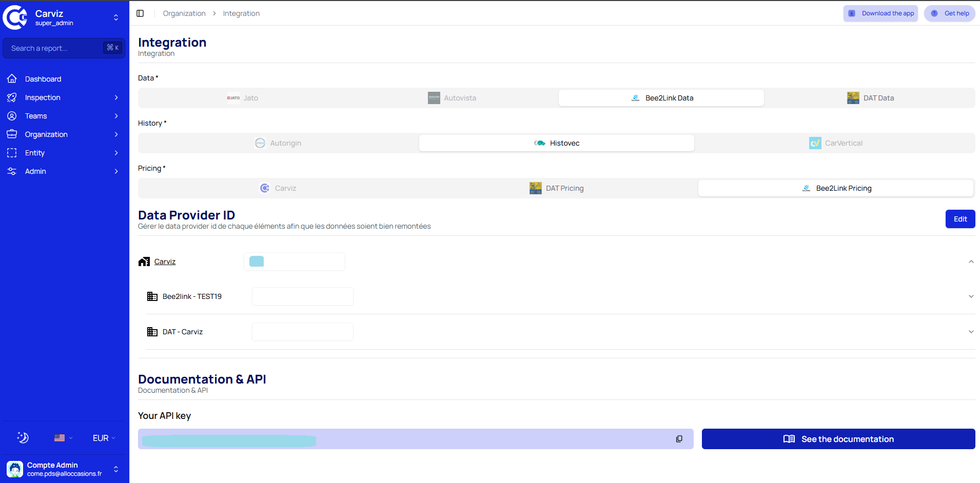Collapse the Carviz provider row
Screen dimensions: 980x483
pyautogui.click(x=971, y=261)
